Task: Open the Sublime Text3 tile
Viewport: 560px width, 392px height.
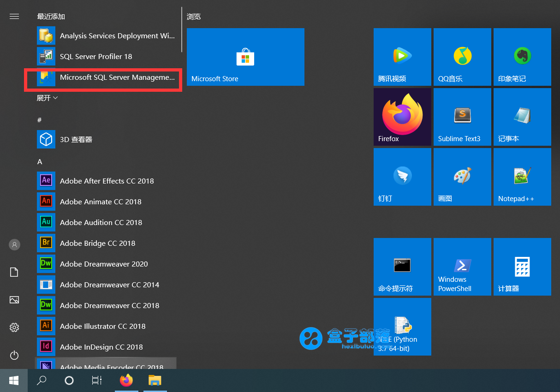Action: click(462, 117)
